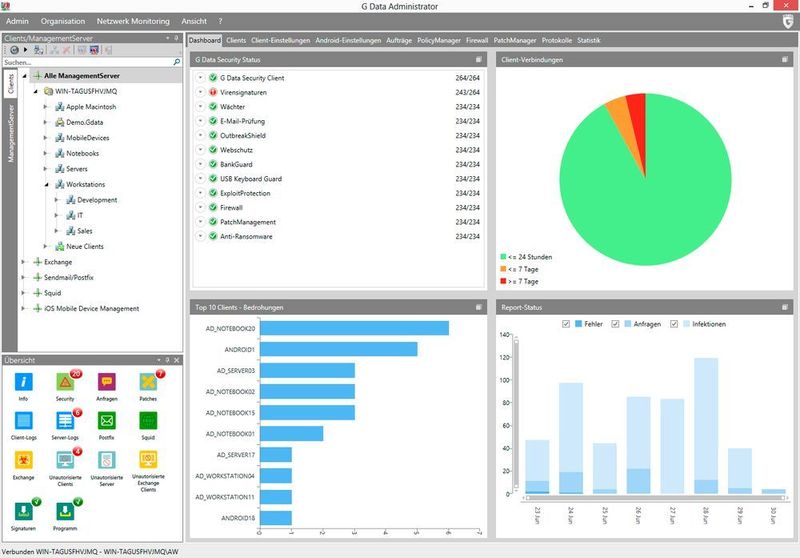Open the Admin menu
This screenshot has width=800, height=558.
coord(17,21)
